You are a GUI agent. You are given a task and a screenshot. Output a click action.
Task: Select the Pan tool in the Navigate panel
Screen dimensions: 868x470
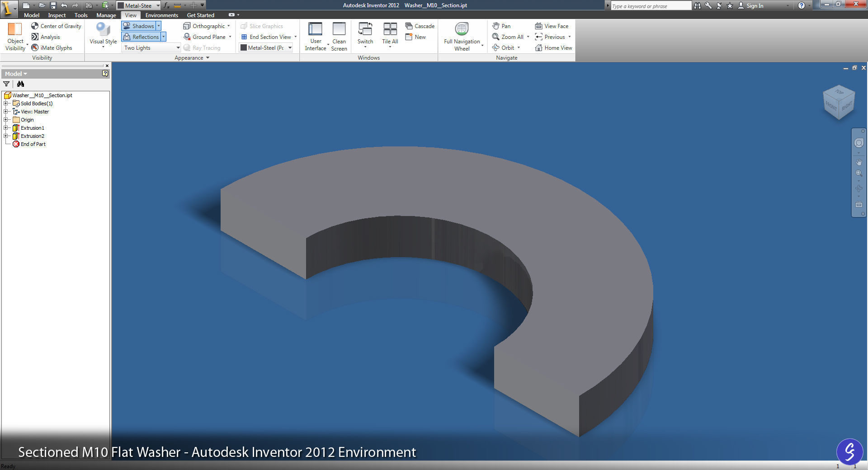[501, 26]
